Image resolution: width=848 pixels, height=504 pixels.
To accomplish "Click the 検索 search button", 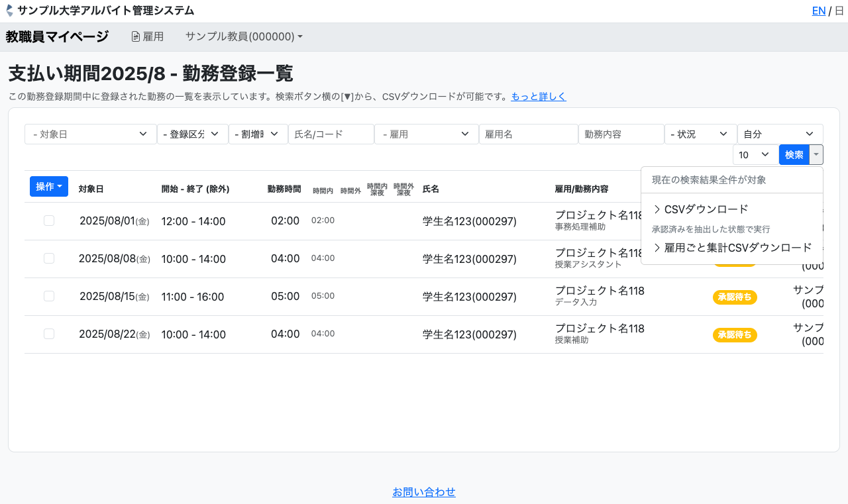I will [794, 155].
